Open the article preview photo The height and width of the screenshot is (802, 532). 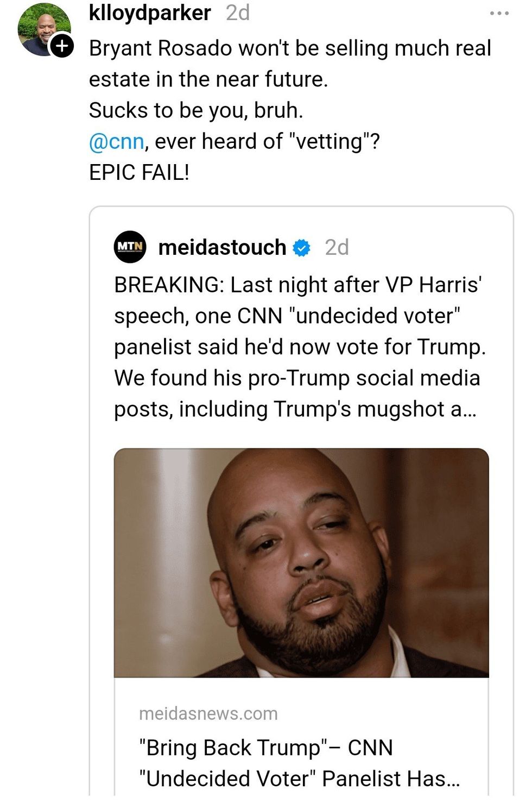301,562
